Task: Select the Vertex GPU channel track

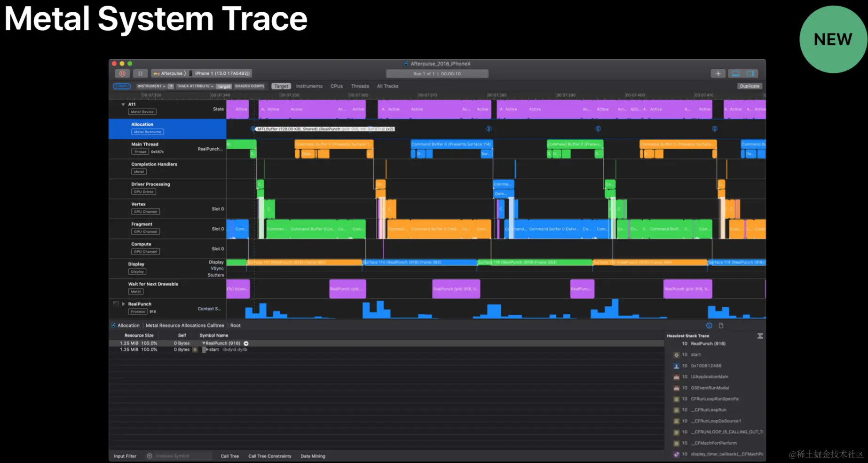Action: point(167,208)
